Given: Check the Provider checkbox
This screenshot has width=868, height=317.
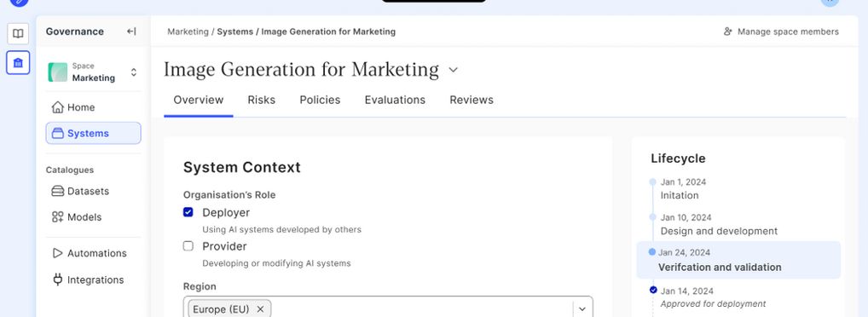Looking at the screenshot, I should coord(188,246).
